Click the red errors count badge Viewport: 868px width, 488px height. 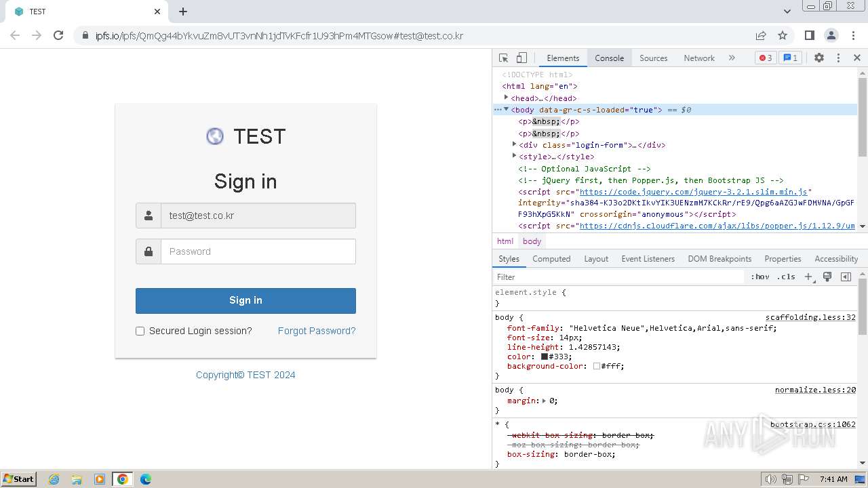[x=766, y=58]
